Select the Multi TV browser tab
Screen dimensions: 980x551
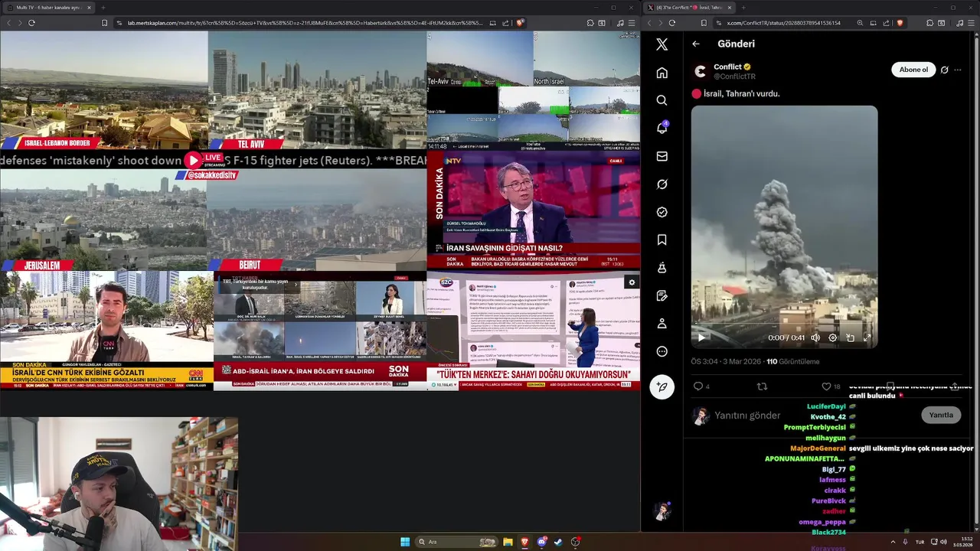[x=47, y=8]
